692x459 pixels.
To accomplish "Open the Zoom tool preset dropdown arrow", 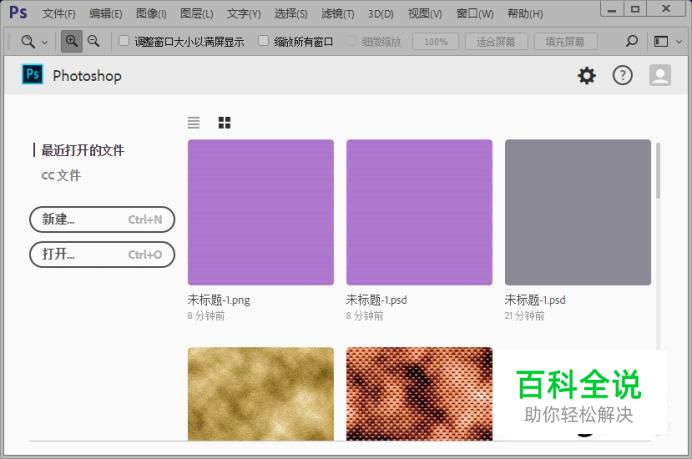I will [x=45, y=43].
